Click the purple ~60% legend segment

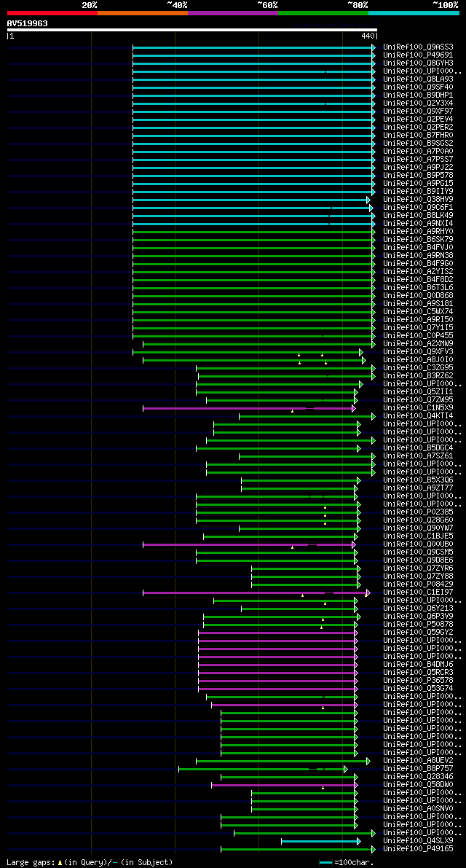[x=233, y=12]
